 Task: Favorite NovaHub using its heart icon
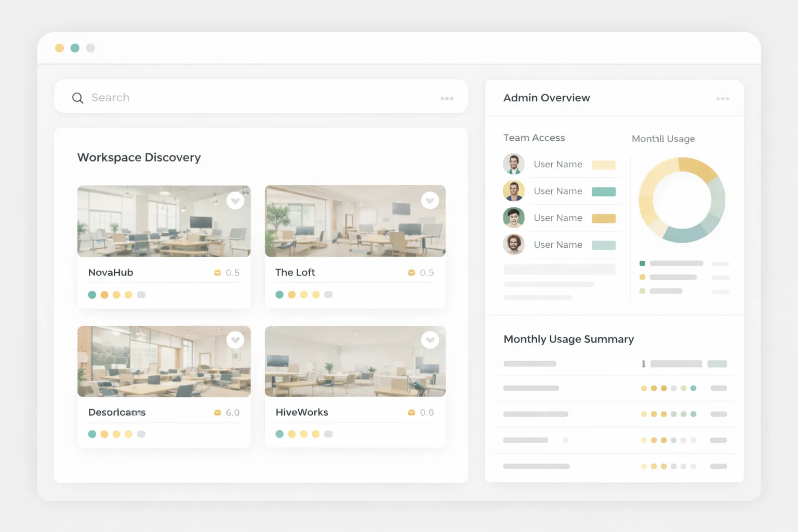point(235,201)
